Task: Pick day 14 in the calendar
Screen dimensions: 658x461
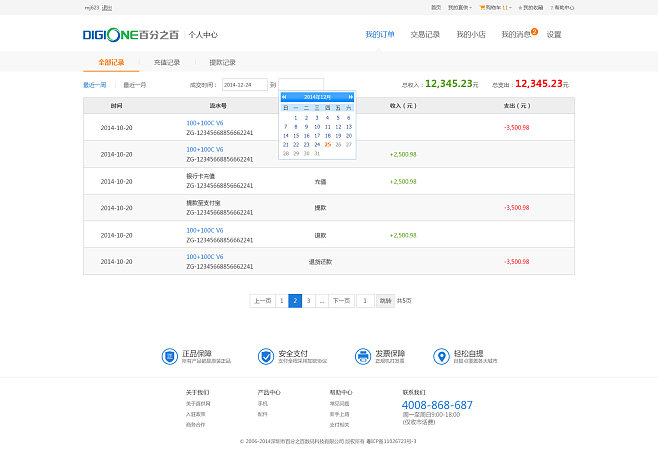Action: [x=286, y=135]
